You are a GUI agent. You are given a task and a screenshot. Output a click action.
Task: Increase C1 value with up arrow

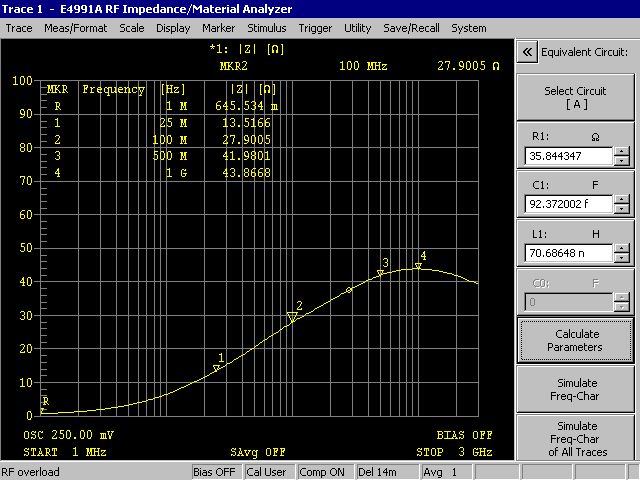tap(622, 199)
